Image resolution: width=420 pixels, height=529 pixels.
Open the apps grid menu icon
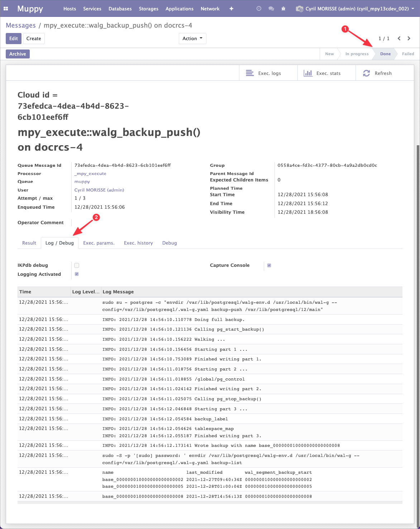pos(6,9)
